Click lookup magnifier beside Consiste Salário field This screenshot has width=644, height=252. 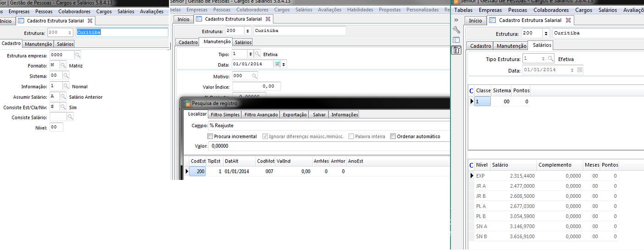point(70,118)
